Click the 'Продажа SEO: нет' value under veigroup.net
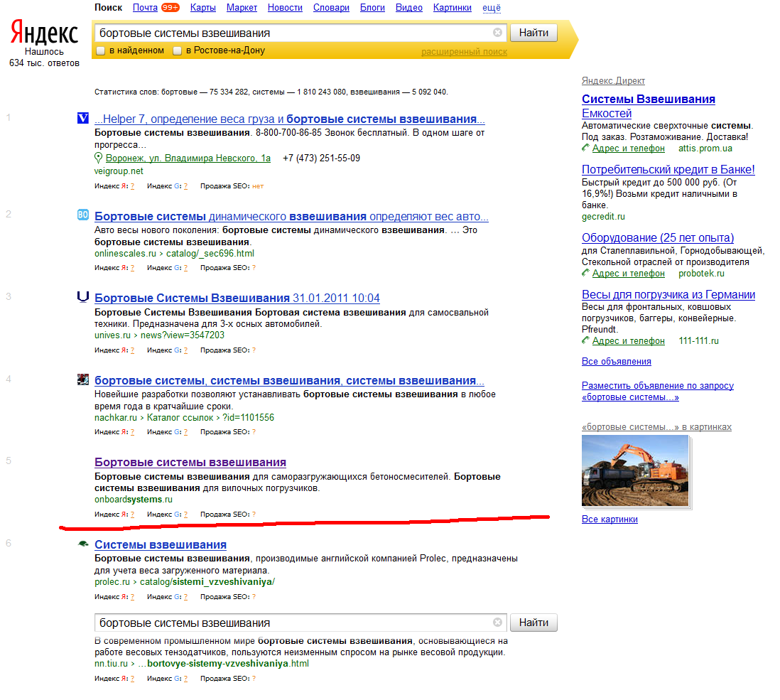This screenshot has width=780, height=700. click(258, 186)
